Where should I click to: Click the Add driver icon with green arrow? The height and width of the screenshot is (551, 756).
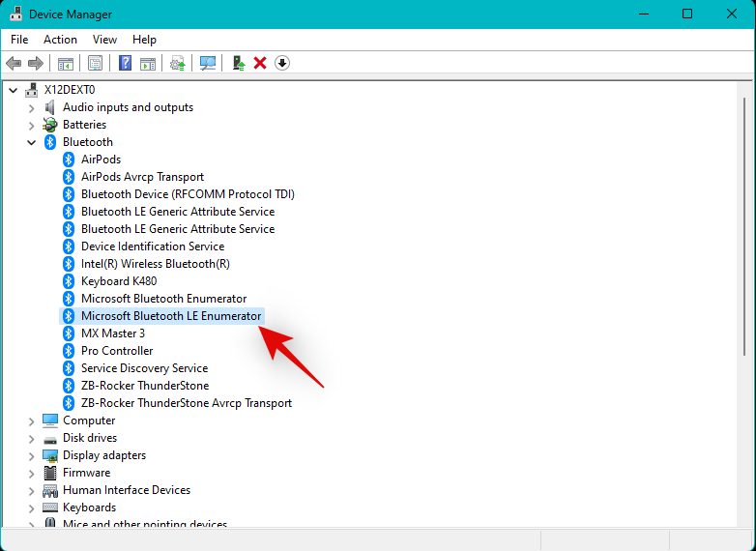pyautogui.click(x=239, y=63)
